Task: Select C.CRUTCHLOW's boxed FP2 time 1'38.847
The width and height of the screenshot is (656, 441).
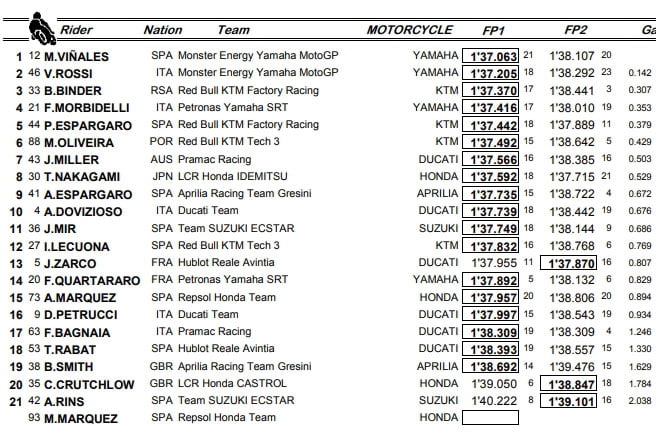Action: tap(571, 384)
